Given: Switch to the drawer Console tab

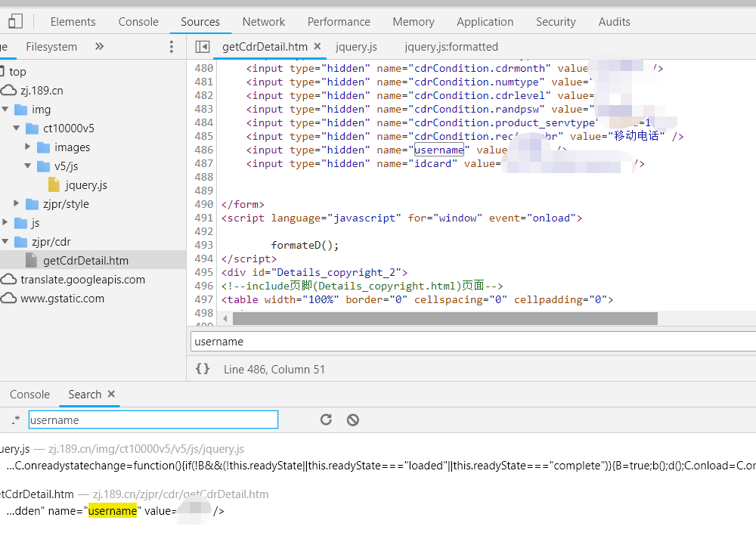Looking at the screenshot, I should tap(30, 395).
